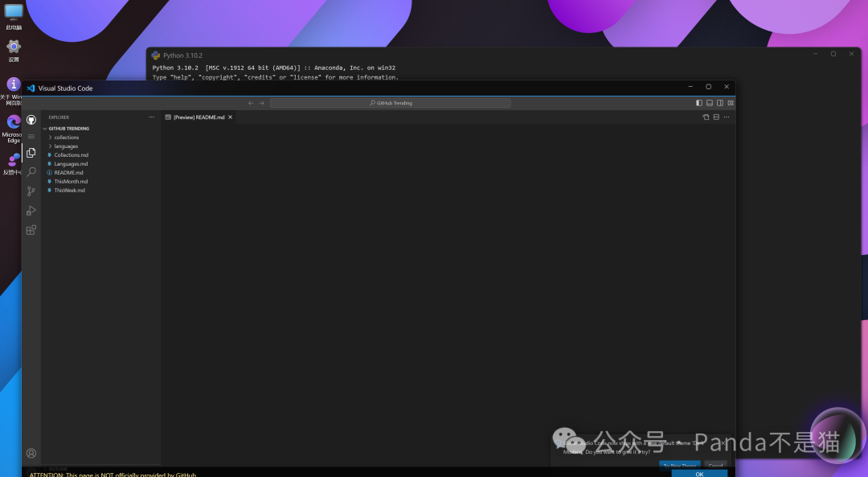Viewport: 868px width, 477px height.
Task: Click the Python 3.10.2 window title
Action: [x=182, y=56]
